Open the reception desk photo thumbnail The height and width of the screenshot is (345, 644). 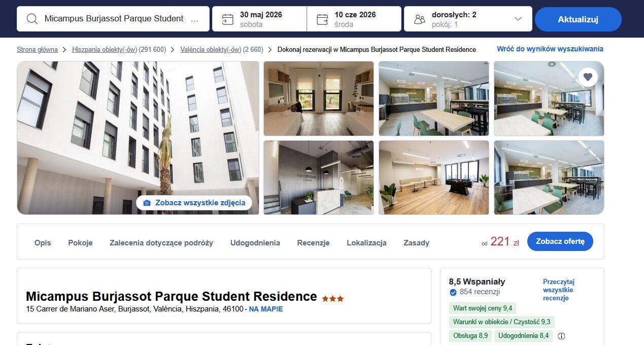[x=319, y=177]
